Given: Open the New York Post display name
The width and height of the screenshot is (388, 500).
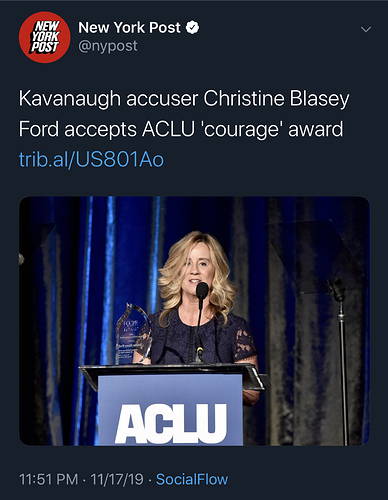Looking at the screenshot, I should pyautogui.click(x=129, y=27).
